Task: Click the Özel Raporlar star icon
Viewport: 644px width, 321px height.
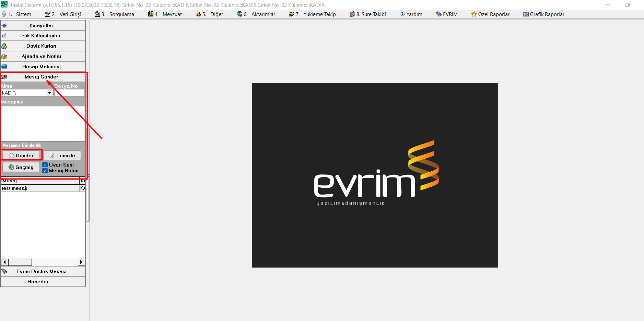Action: coord(474,14)
